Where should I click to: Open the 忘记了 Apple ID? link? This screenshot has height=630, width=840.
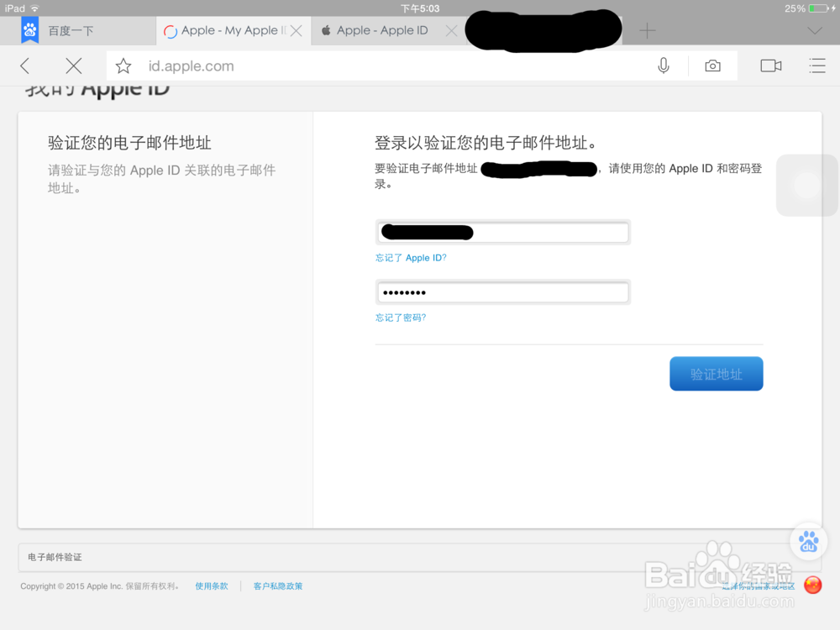pos(411,258)
